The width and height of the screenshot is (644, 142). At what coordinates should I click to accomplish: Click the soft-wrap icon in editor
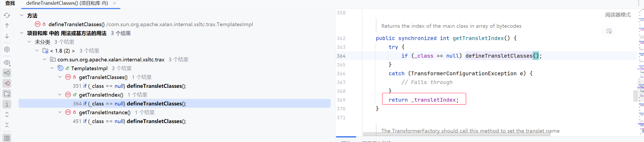[609, 31]
